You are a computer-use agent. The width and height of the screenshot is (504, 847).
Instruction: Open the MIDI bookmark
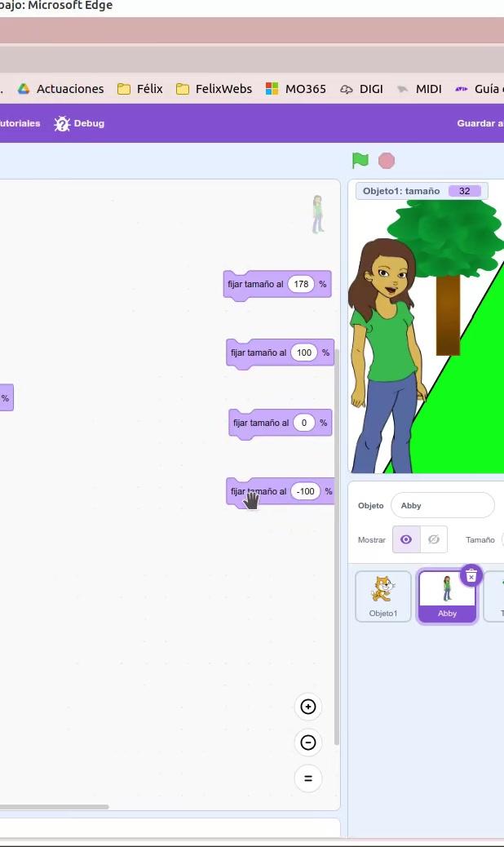point(419,89)
